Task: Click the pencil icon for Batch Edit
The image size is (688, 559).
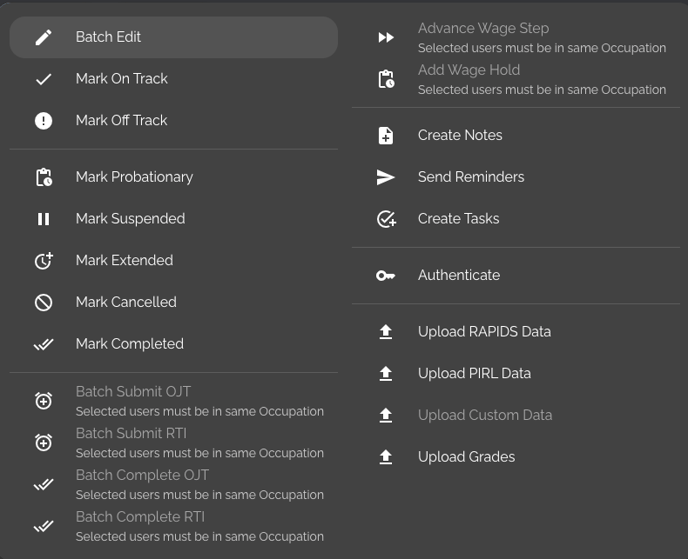Action: (x=43, y=37)
